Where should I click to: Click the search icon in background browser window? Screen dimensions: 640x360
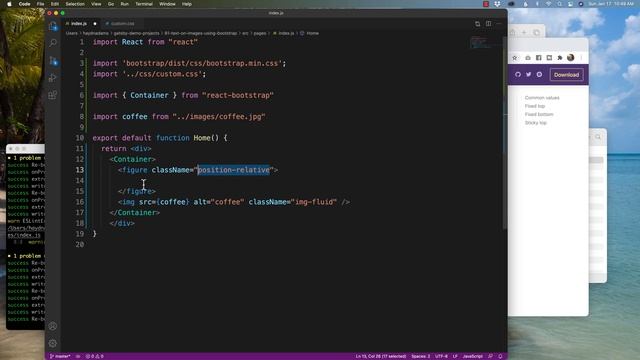[598, 137]
